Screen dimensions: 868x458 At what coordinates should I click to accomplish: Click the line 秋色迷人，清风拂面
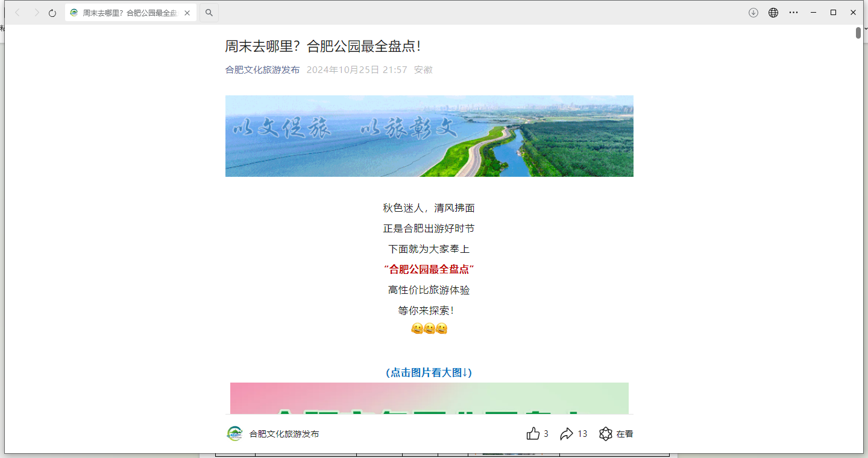click(429, 208)
